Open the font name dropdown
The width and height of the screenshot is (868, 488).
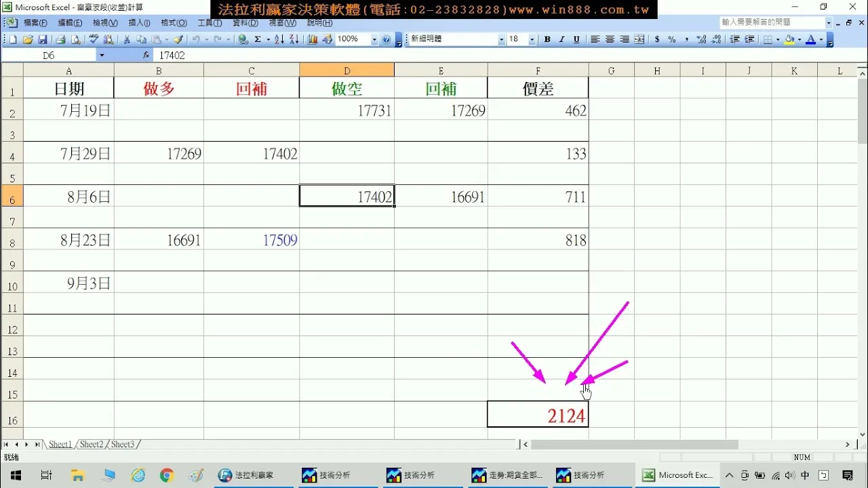coord(501,39)
